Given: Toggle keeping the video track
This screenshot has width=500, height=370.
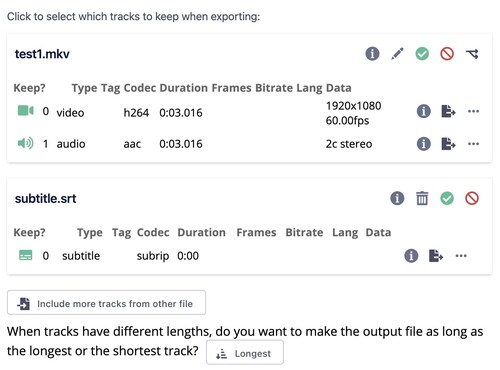Looking at the screenshot, I should [26, 111].
